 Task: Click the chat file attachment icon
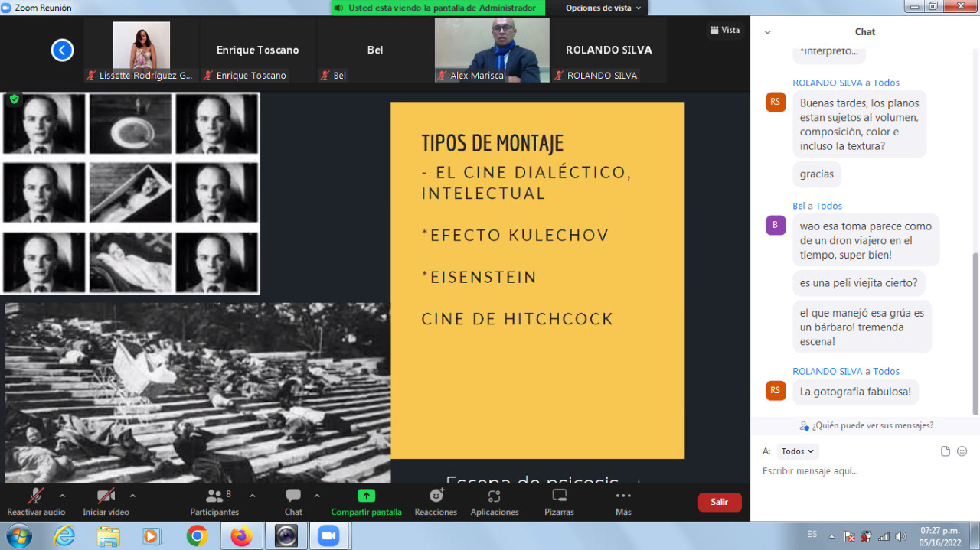coord(946,451)
